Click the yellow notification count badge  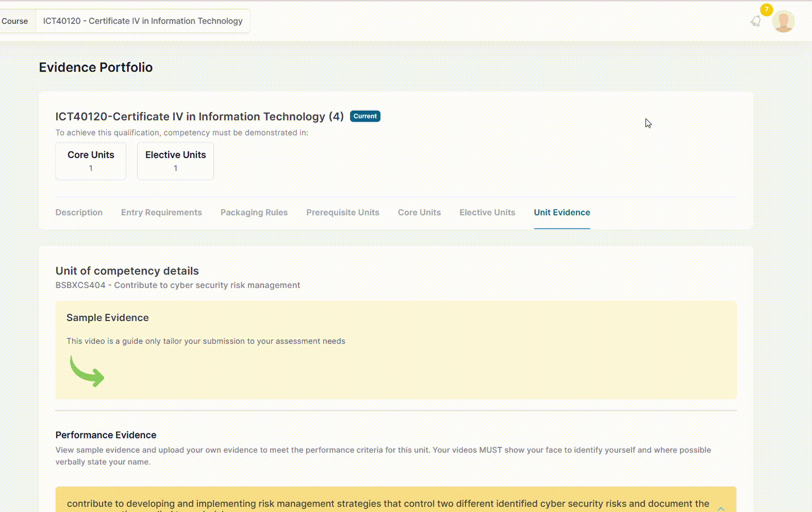tap(766, 10)
